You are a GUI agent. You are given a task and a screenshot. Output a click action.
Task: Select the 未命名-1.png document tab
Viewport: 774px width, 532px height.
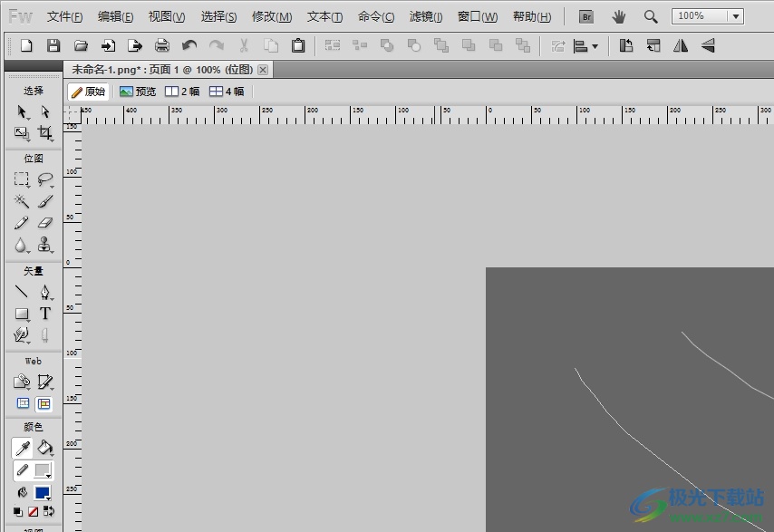(x=162, y=70)
